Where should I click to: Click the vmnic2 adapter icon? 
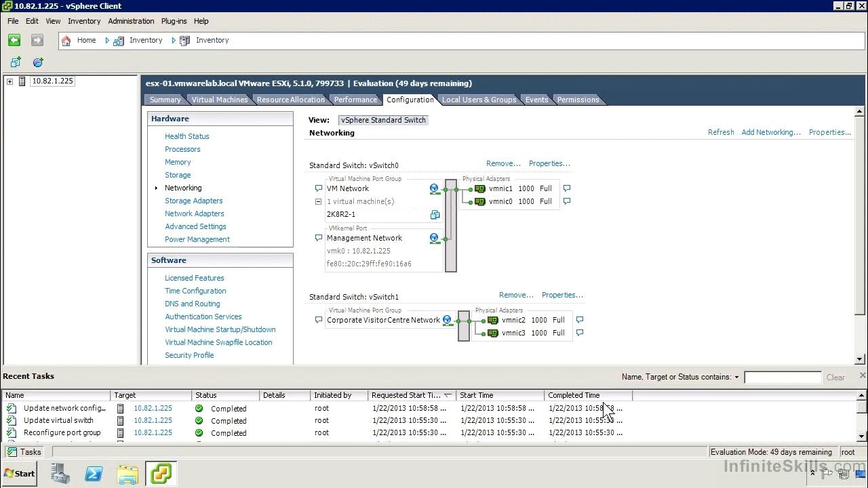click(x=493, y=321)
